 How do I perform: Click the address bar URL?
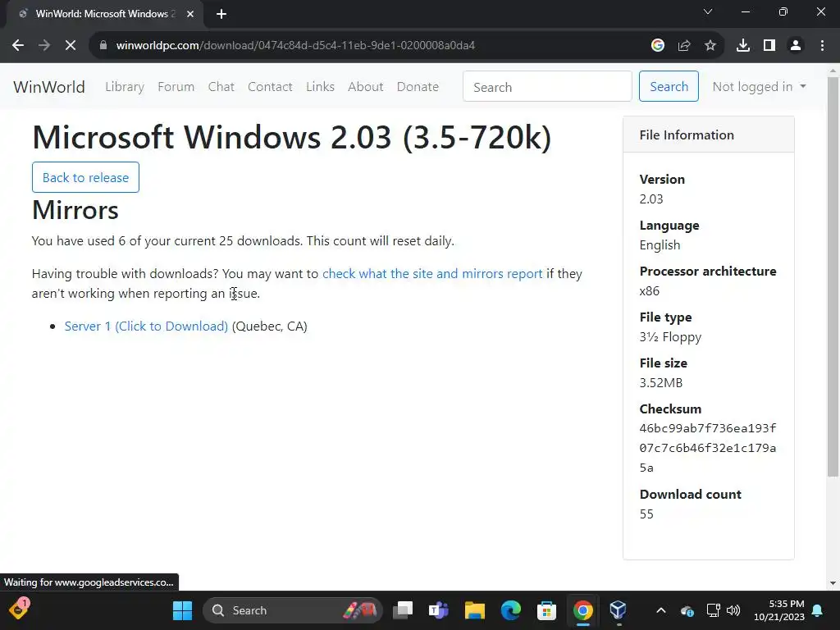295,46
